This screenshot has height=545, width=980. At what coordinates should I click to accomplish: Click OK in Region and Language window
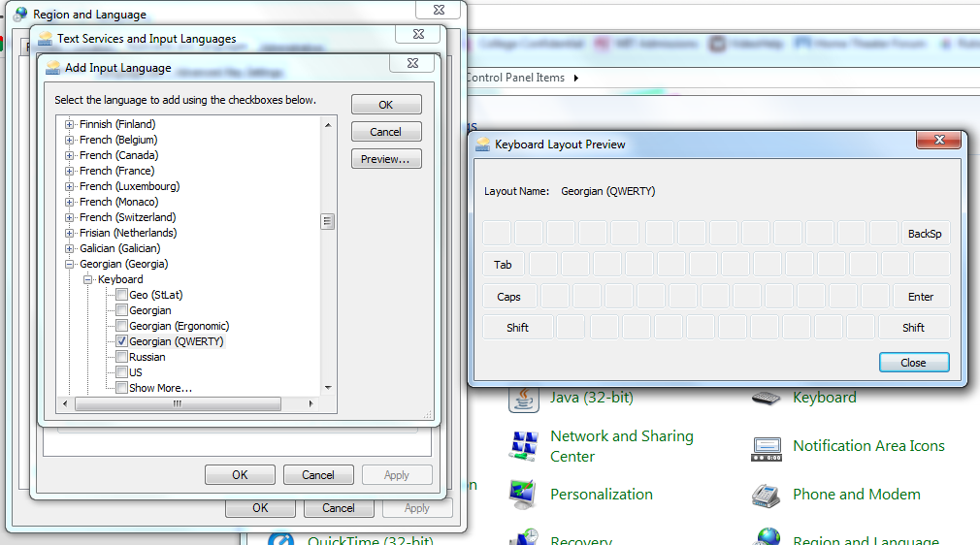point(260,508)
